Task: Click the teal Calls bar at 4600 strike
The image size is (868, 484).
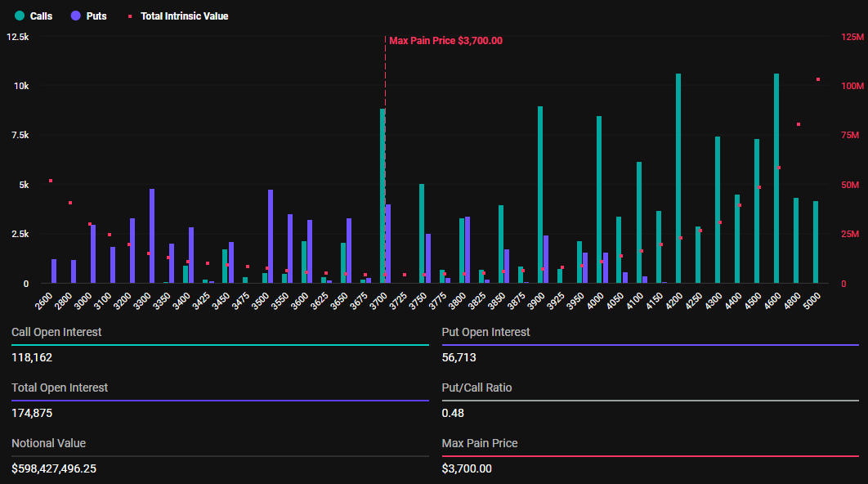Action: click(x=776, y=180)
